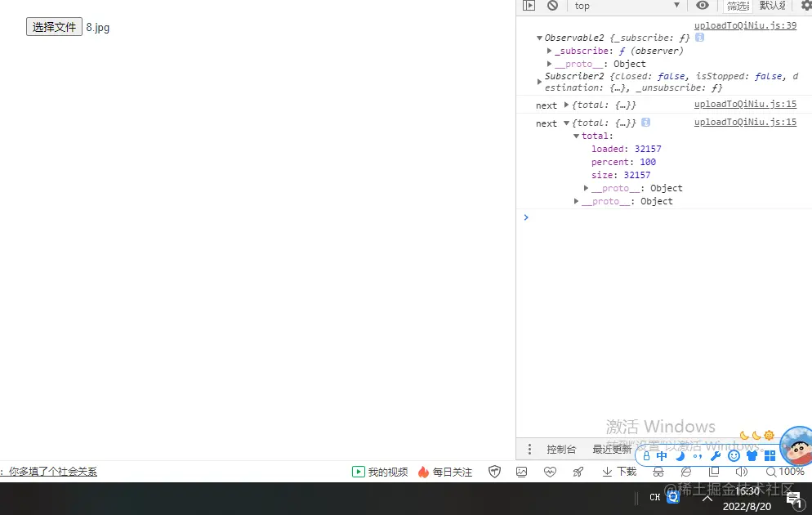Viewport: 812px width, 515px height.
Task: Click the 8.jpg file name
Action: click(98, 28)
